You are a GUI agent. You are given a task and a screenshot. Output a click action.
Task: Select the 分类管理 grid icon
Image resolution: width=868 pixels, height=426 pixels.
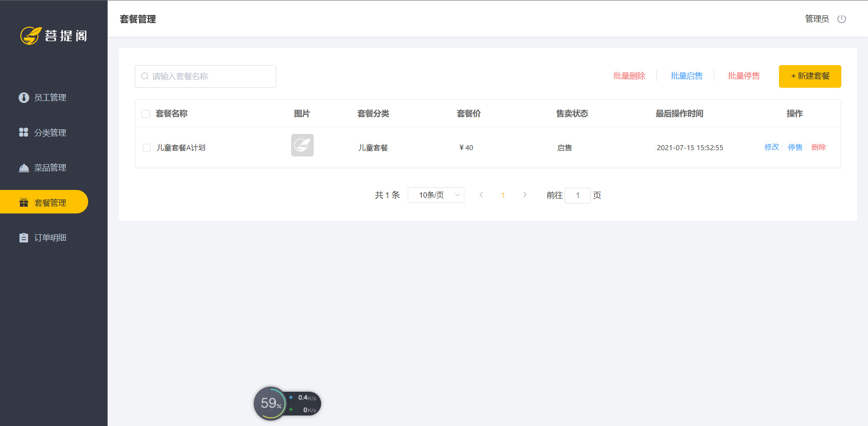point(24,133)
